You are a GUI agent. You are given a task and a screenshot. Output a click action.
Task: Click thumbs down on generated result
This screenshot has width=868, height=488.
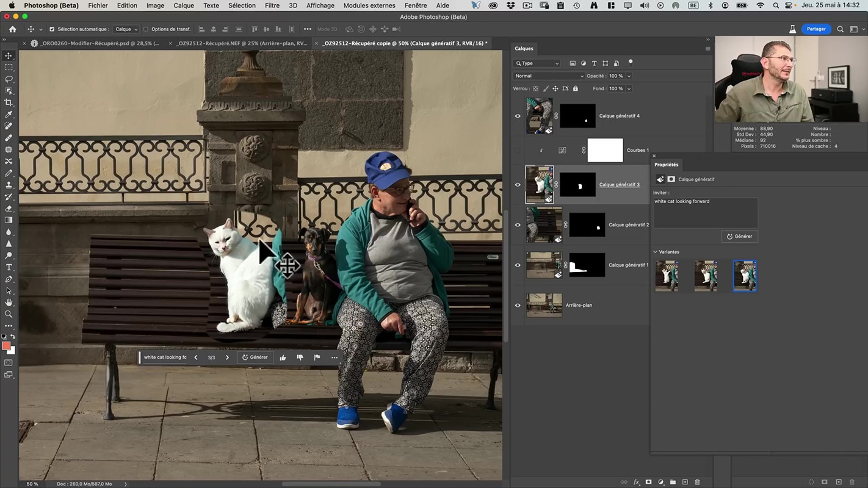[x=300, y=357]
